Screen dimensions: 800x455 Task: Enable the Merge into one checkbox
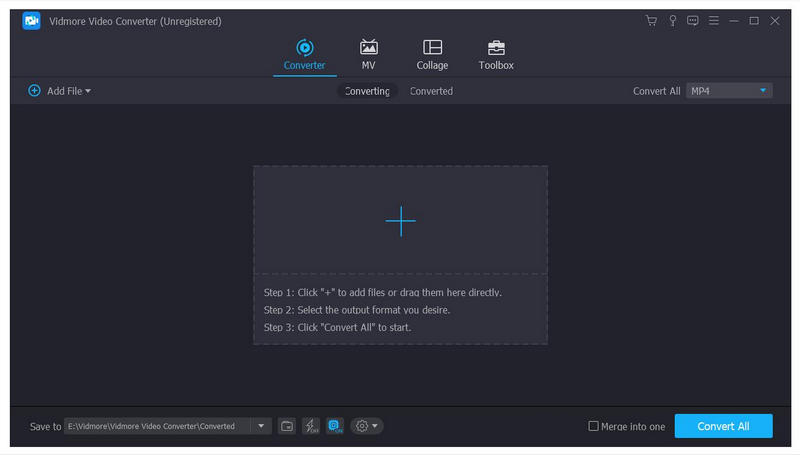click(x=594, y=426)
